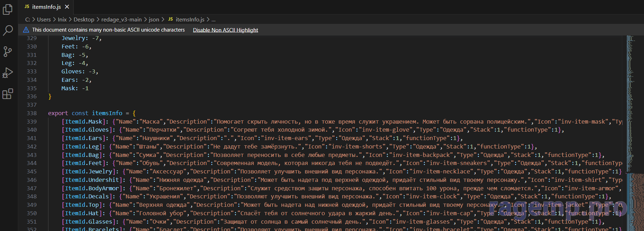Expand the json breadcrumb folder
The width and height of the screenshot is (644, 231).
click(154, 20)
